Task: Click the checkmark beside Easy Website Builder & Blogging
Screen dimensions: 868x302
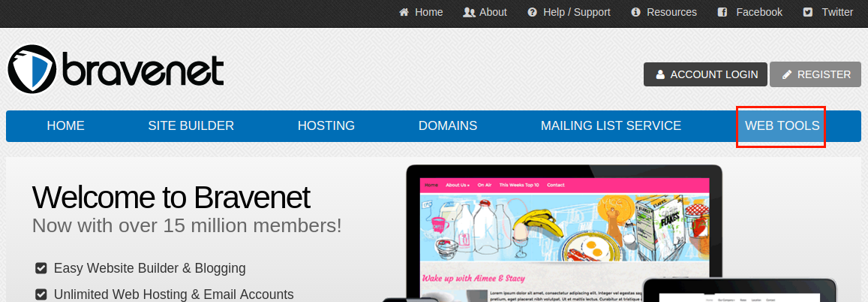Action: (41, 269)
